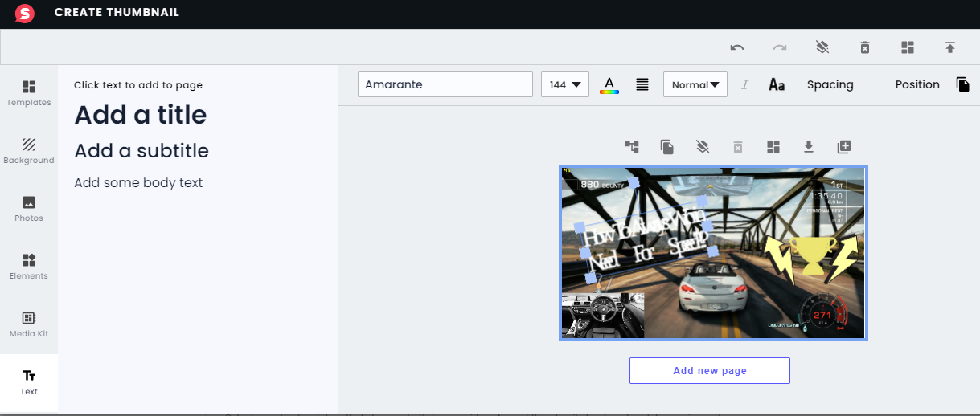The height and width of the screenshot is (416, 980).
Task: Click Add a title text option
Action: tap(141, 115)
